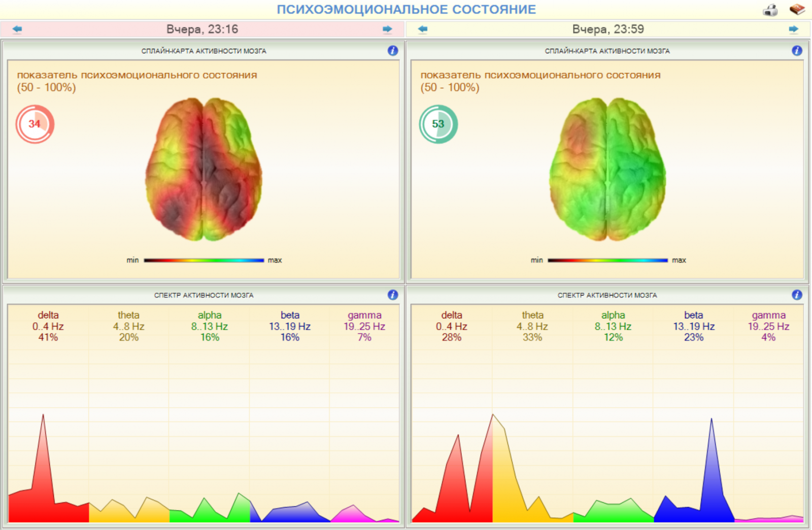This screenshot has height=530, width=812.
Task: Click 'показатель психоэмоционального состояния' text in the 23:16 panel
Action: point(137,75)
